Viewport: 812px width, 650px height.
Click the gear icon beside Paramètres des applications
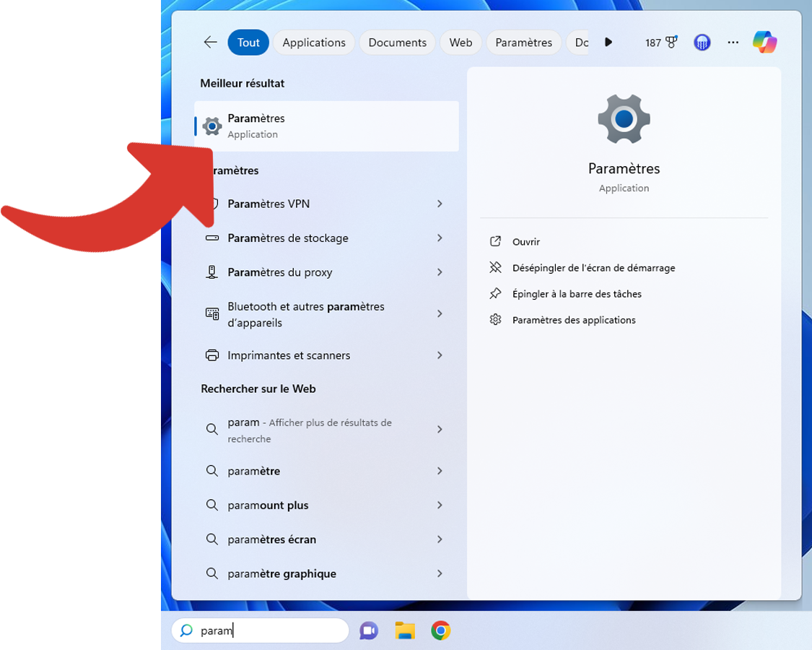point(495,319)
